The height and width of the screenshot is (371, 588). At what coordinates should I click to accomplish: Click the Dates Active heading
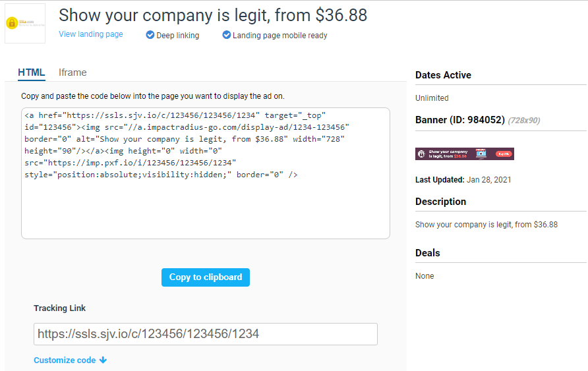pos(443,75)
